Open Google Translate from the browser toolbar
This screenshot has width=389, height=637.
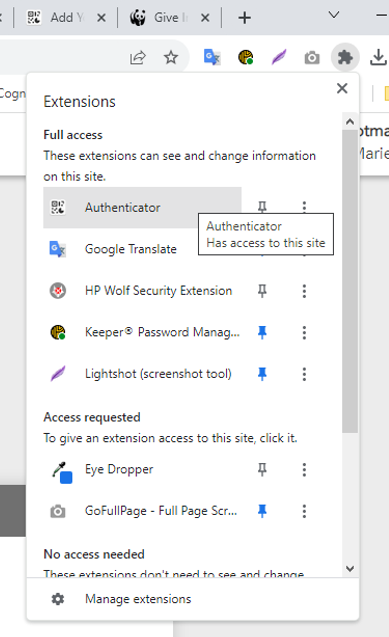212,57
